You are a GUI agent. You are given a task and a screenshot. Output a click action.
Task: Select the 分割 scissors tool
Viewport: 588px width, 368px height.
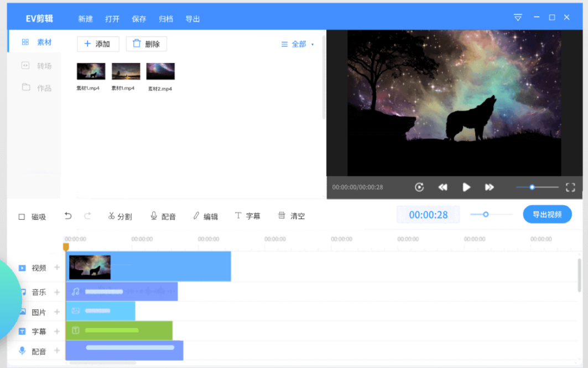coord(119,216)
